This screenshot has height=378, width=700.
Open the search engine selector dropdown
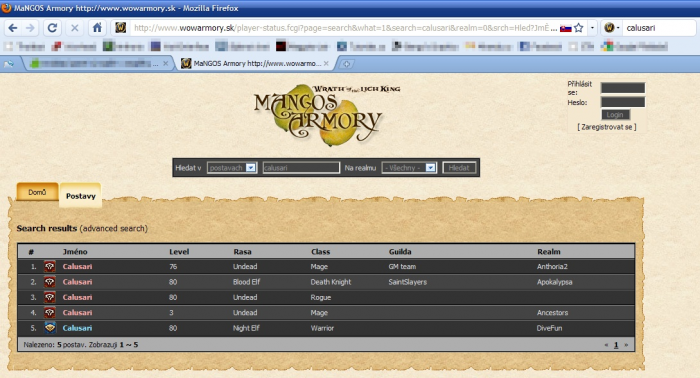coord(612,28)
